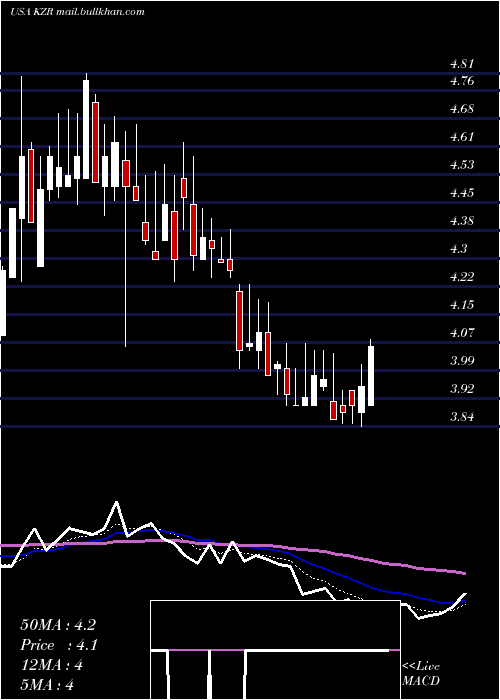500x700 pixels.
Task: Click the '12MA : 4' readout
Action: (52, 665)
